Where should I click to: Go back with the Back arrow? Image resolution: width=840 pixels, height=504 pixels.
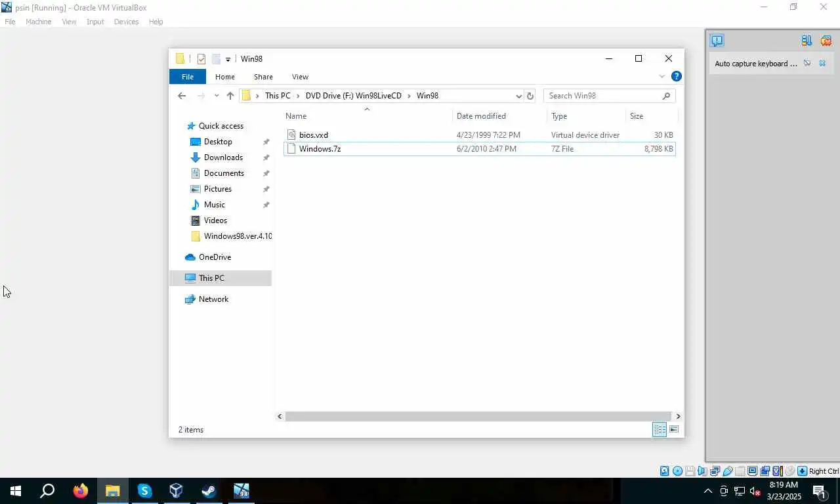(x=182, y=96)
